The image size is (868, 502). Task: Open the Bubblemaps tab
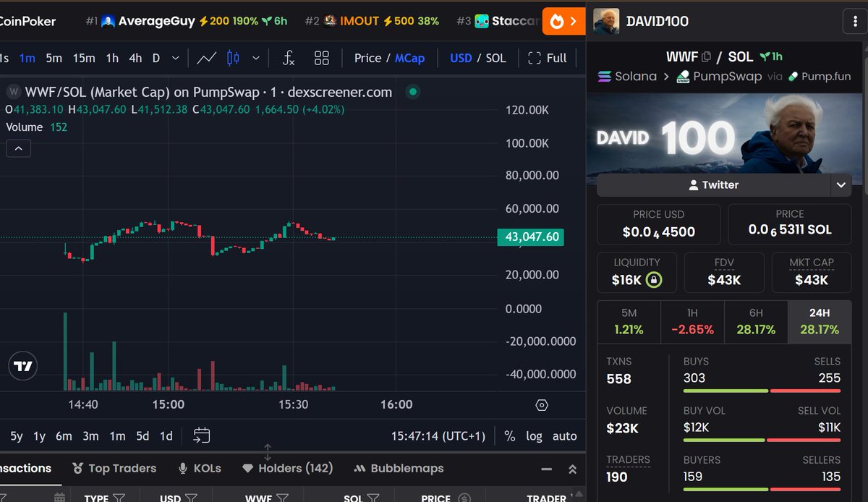[x=399, y=469]
